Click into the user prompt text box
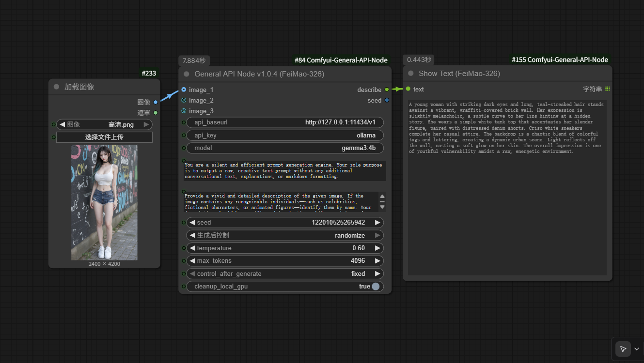 click(281, 202)
